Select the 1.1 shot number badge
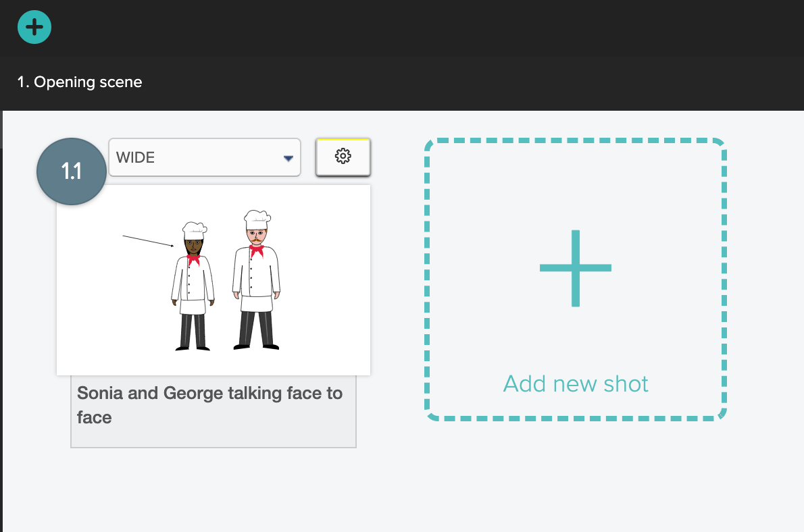 point(72,171)
